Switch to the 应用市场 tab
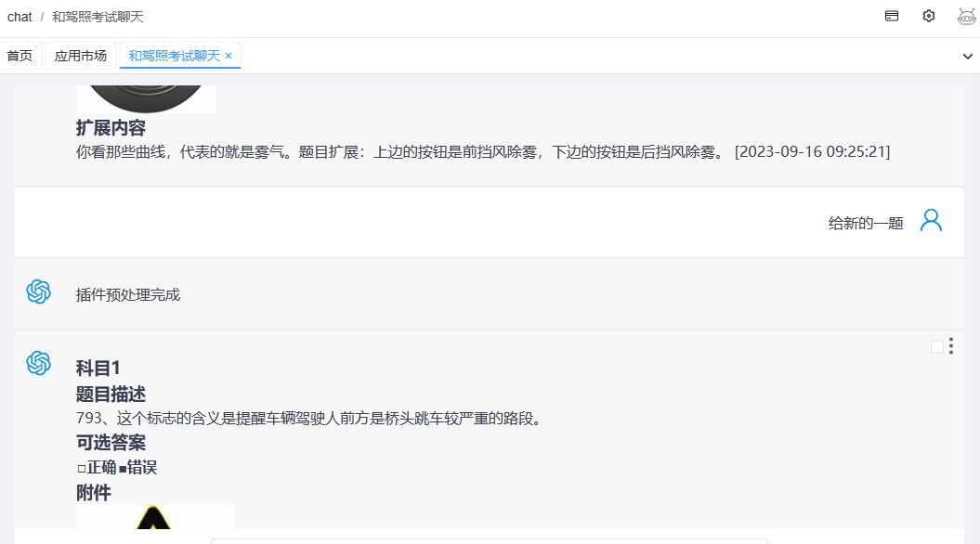Screen dimensions: 980x544 (81, 56)
